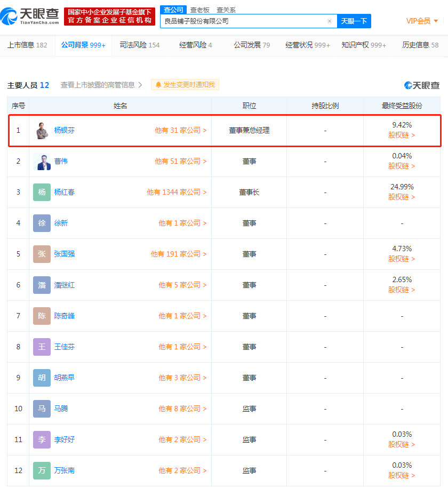Open the 经营状况 999+ tab
The image size is (448, 488).
(x=308, y=45)
